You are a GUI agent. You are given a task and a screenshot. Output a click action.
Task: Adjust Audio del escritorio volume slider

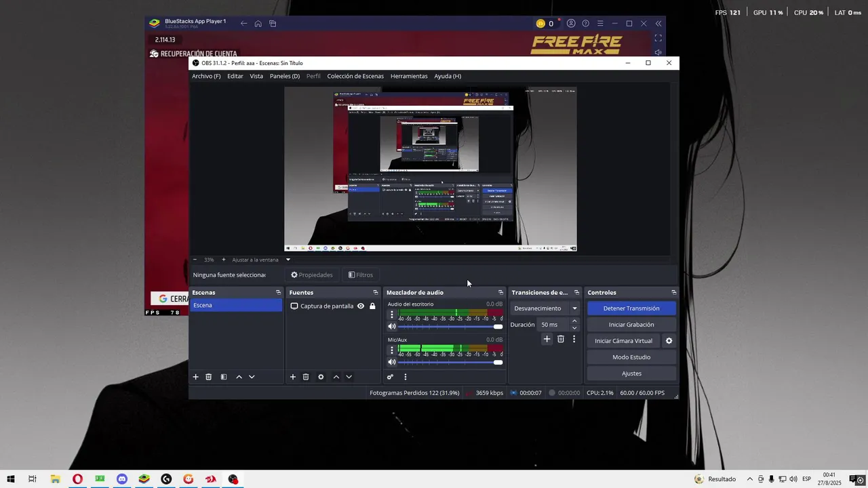coord(450,327)
